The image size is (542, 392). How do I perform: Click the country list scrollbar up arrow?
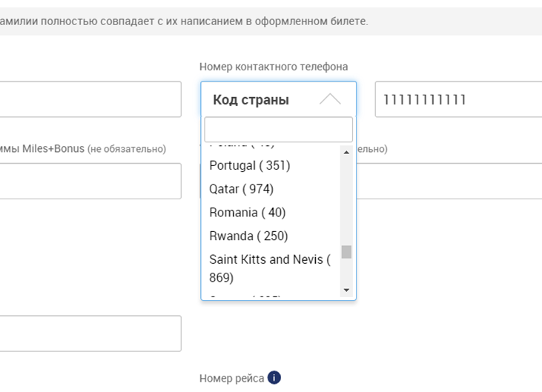[346, 152]
